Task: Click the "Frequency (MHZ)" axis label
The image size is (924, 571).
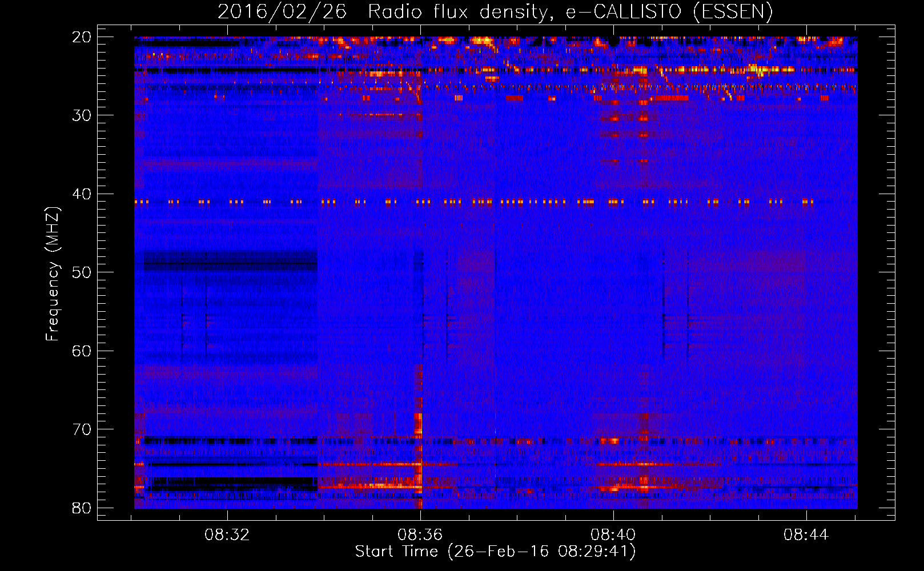Action: (x=53, y=274)
